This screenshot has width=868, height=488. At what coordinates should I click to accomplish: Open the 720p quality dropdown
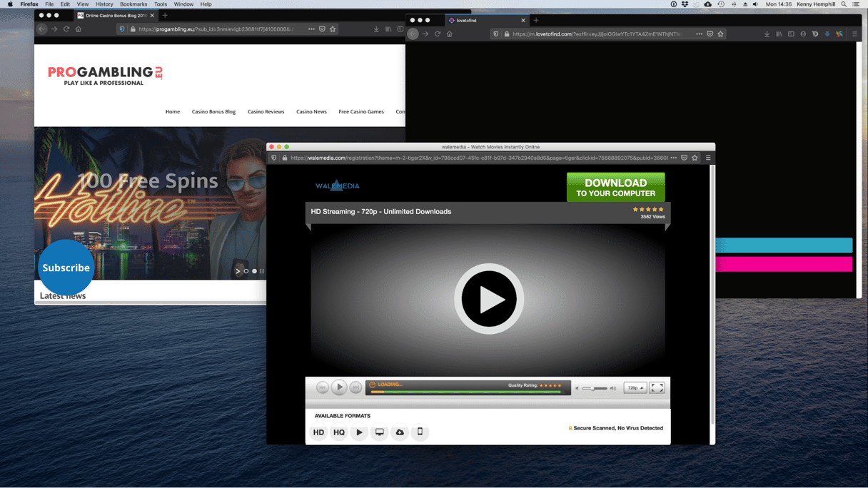tap(635, 388)
